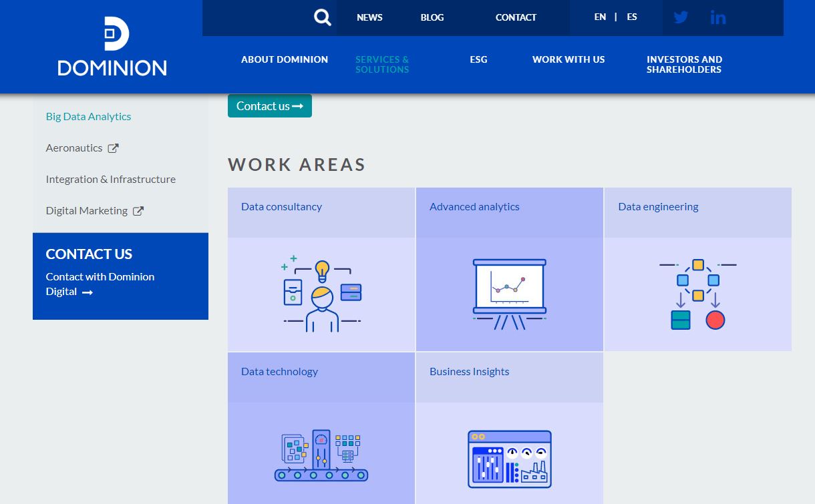Image resolution: width=815 pixels, height=504 pixels.
Task: Open Work With Us menu
Action: pyautogui.click(x=568, y=59)
